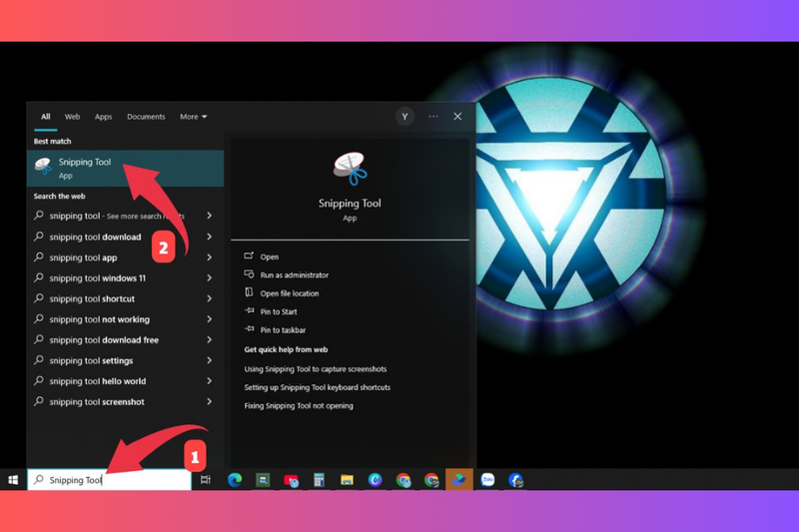799x532 pixels.
Task: Select 'snipping tool app' suggestion text
Action: coord(83,258)
